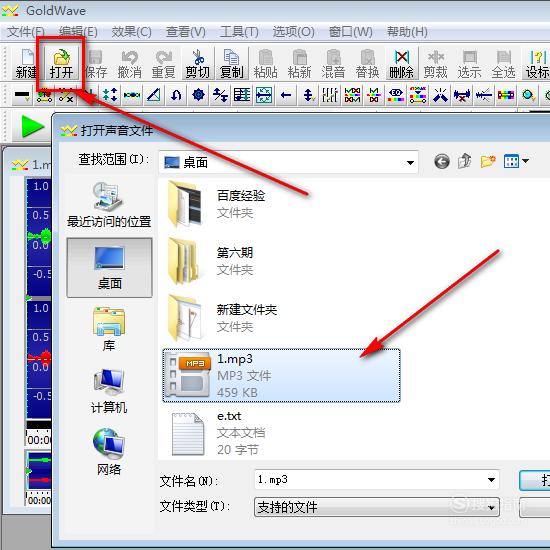Open the 帮助(H) menu
This screenshot has height=550, width=550.
(x=407, y=32)
